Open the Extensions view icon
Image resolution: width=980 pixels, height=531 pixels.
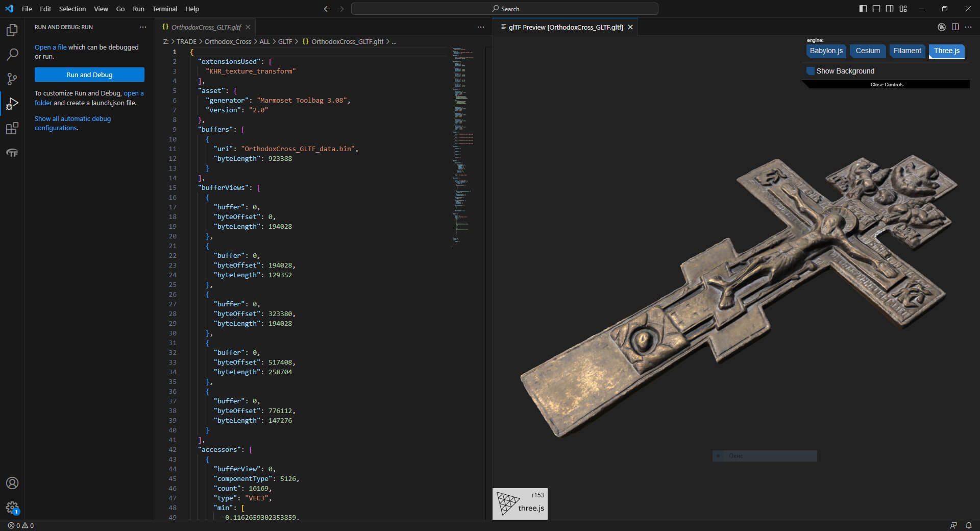tap(12, 128)
